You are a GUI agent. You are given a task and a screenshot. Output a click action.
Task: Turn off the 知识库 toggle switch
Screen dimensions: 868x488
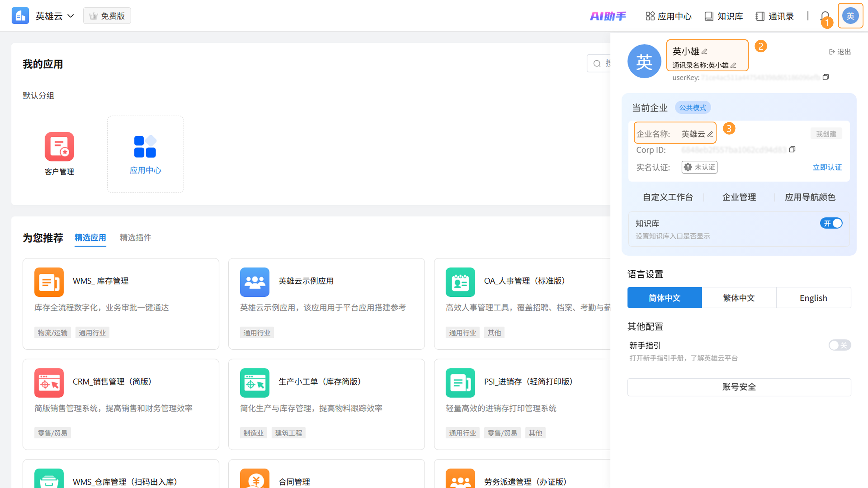click(831, 223)
